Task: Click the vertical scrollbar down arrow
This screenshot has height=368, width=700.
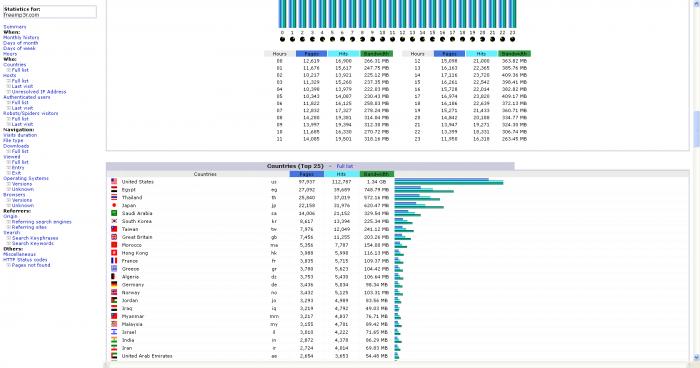Action: pyautogui.click(x=696, y=358)
